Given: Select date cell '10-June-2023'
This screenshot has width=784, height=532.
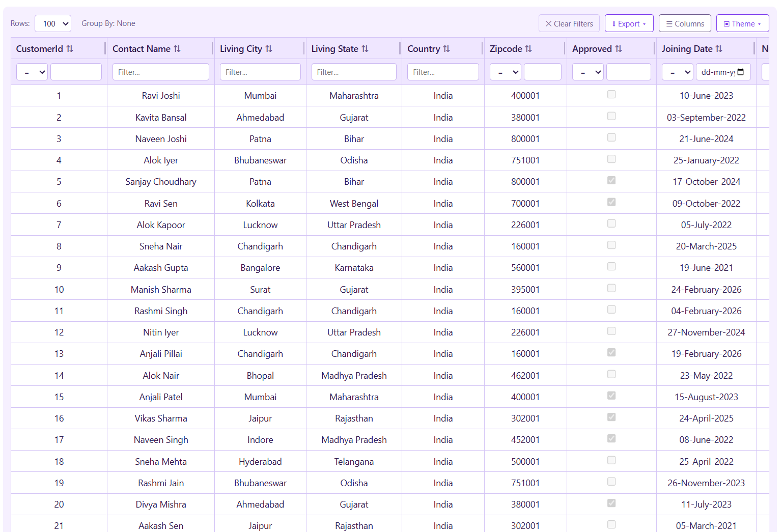Looking at the screenshot, I should pyautogui.click(x=706, y=96).
